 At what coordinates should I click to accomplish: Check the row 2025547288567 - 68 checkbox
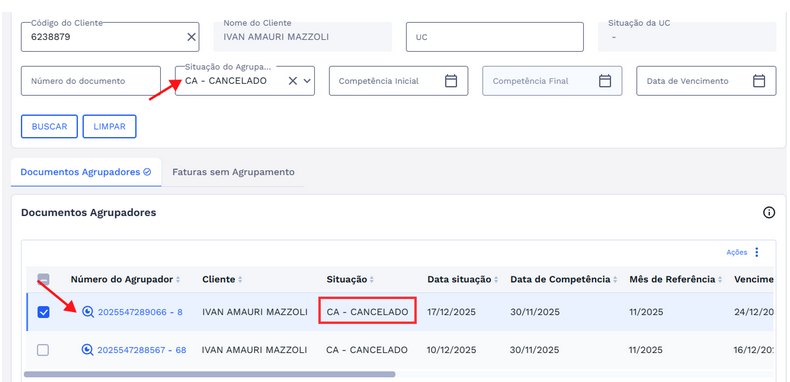tap(43, 350)
